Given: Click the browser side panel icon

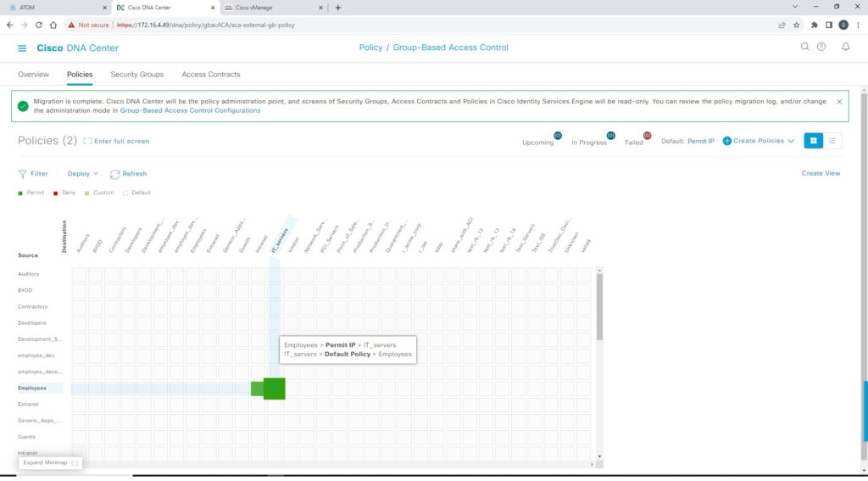Looking at the screenshot, I should 829,25.
